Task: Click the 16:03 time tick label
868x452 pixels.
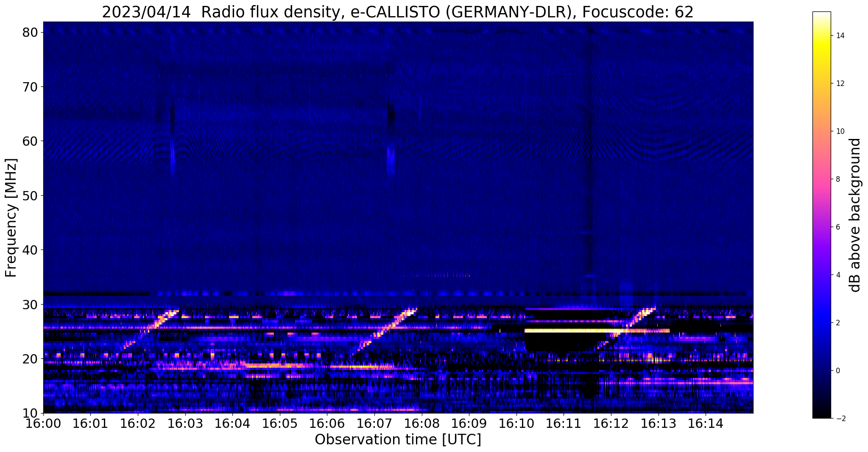Action: [185, 423]
